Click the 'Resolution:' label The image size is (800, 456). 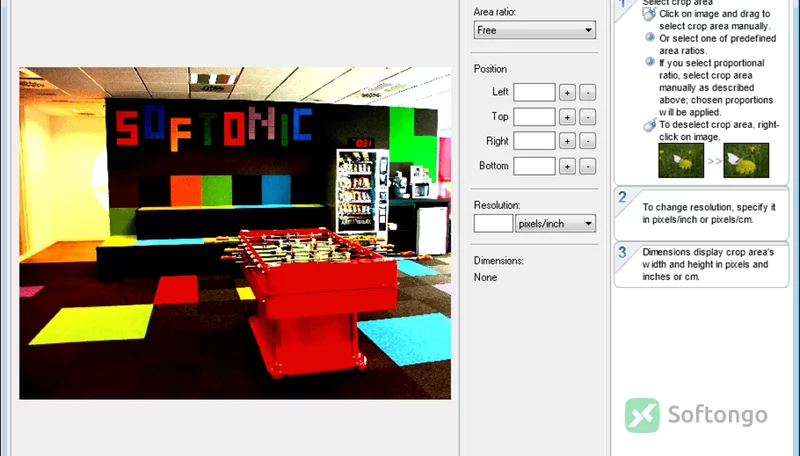(x=497, y=205)
